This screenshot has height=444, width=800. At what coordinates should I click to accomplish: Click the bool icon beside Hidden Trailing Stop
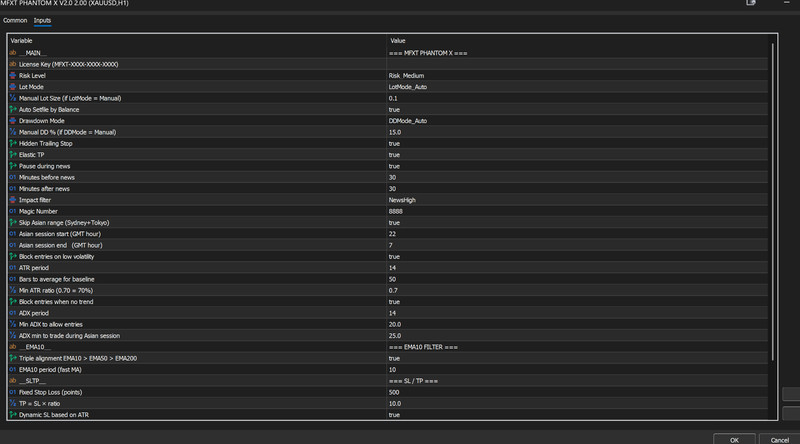pyautogui.click(x=13, y=143)
